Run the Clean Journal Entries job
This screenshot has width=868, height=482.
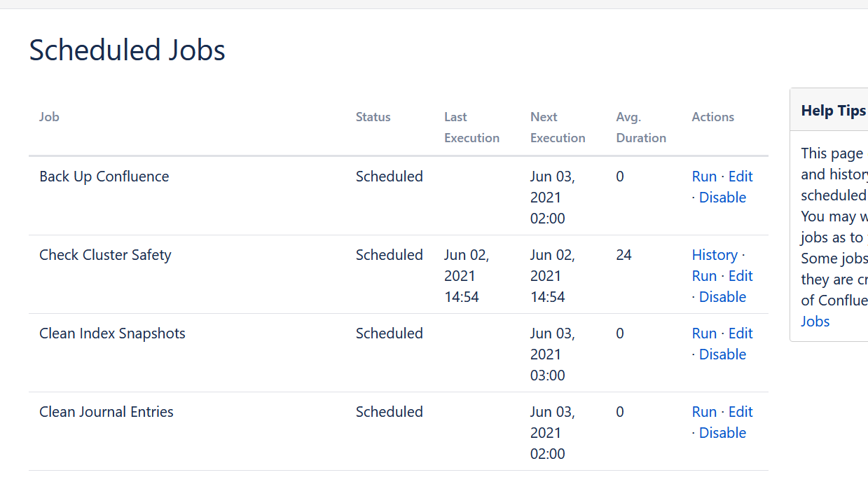(x=704, y=412)
